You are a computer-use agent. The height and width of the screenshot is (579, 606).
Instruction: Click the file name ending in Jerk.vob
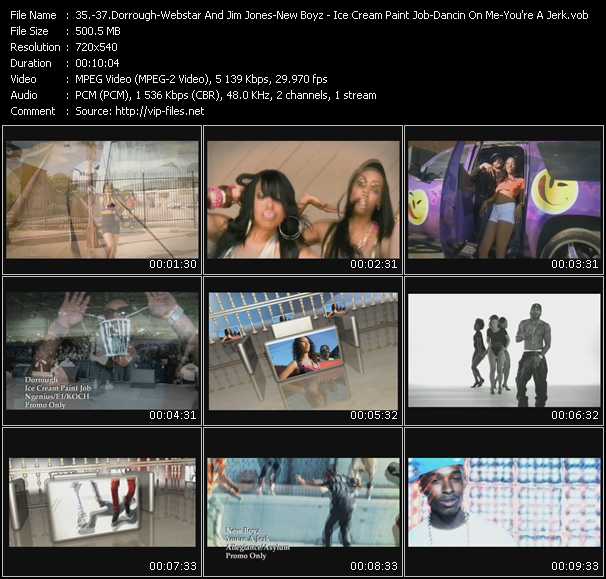tap(332, 15)
